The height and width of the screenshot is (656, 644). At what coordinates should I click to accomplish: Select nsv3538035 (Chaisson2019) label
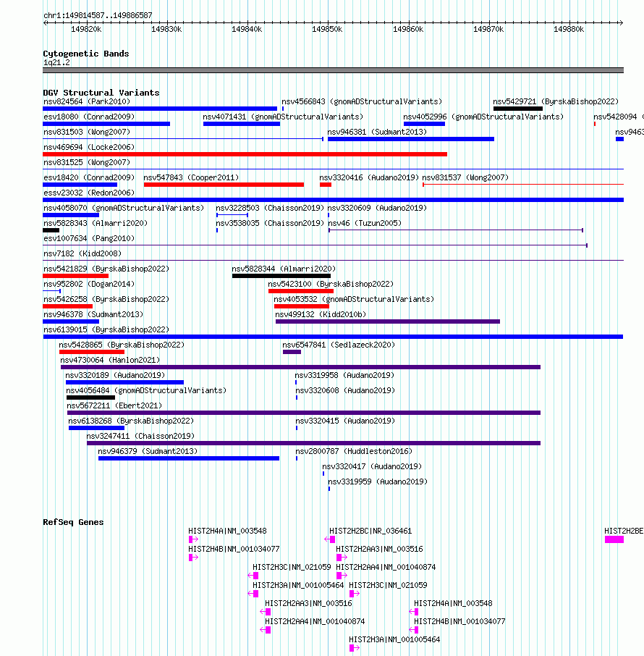point(270,223)
